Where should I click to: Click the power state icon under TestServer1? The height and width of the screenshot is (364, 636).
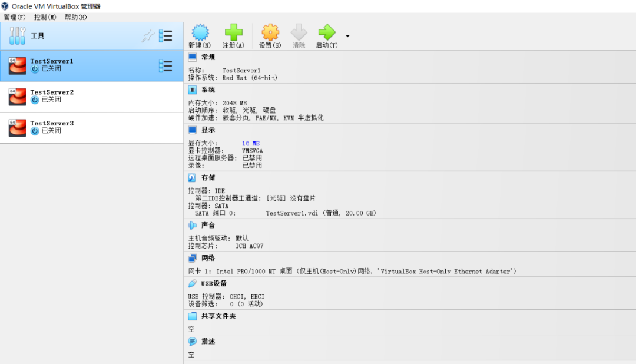pos(35,69)
